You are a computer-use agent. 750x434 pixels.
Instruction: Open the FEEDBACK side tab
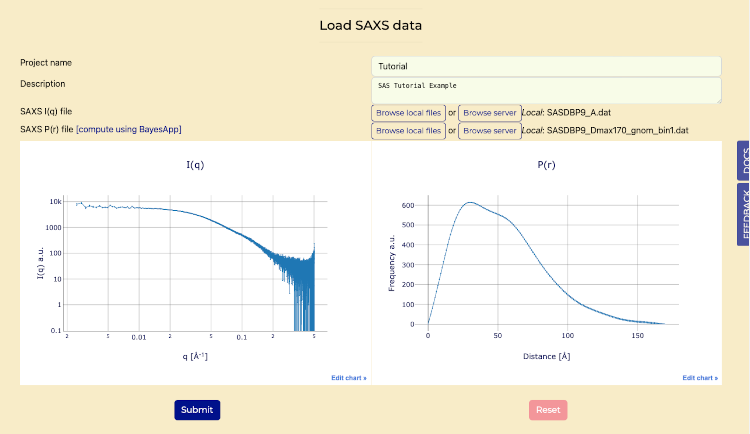(744, 214)
